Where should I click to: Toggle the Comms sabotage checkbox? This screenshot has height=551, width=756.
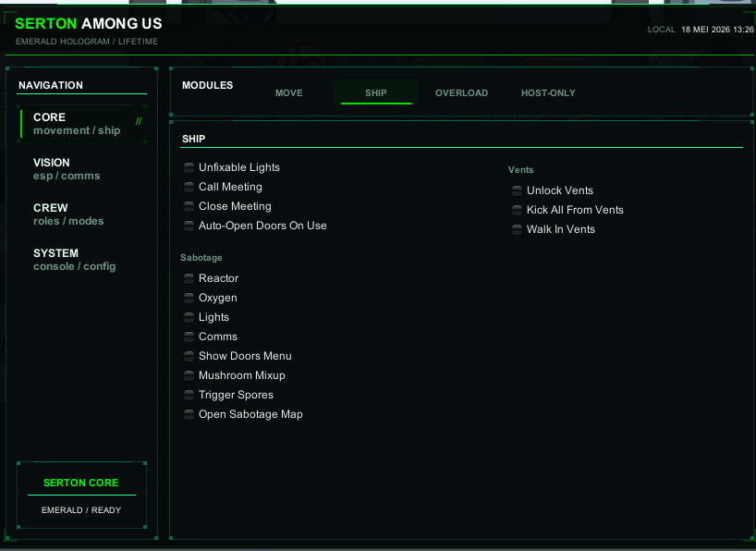click(189, 337)
